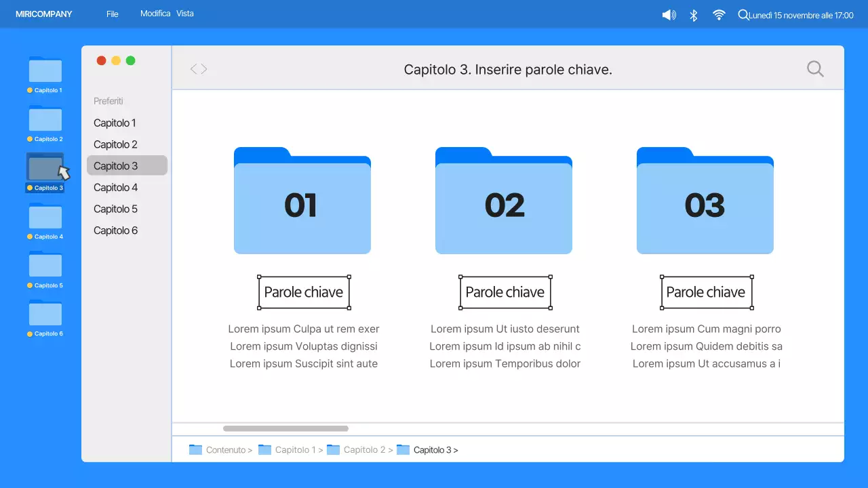Viewport: 868px width, 488px height.
Task: Select Capitolo 4 in the Preferiti sidebar
Action: tap(115, 187)
